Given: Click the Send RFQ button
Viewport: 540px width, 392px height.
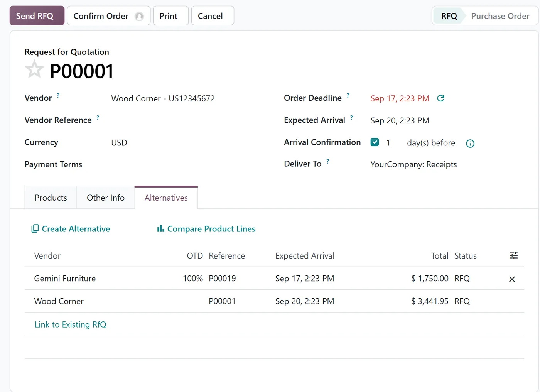Looking at the screenshot, I should click(37, 15).
